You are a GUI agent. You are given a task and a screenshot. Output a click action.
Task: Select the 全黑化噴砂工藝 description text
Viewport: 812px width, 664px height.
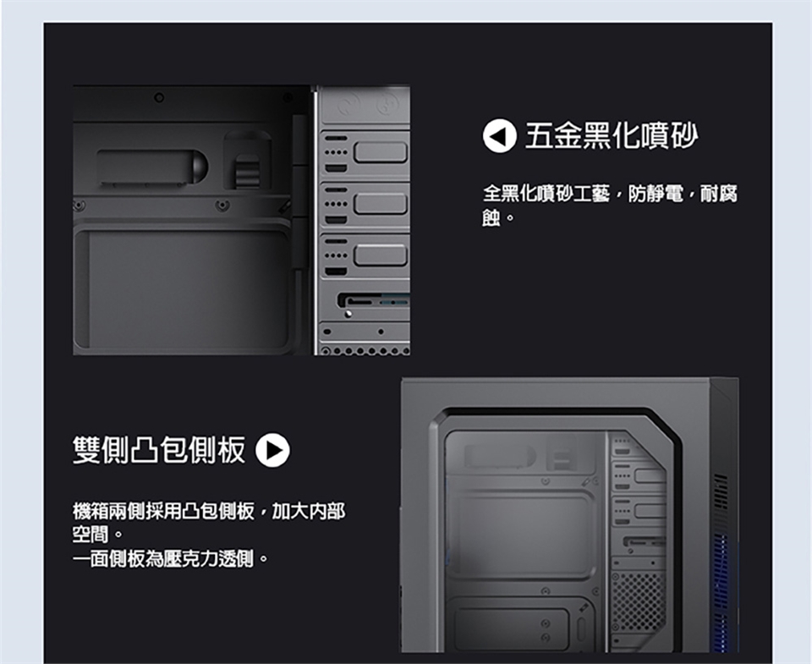(x=610, y=205)
